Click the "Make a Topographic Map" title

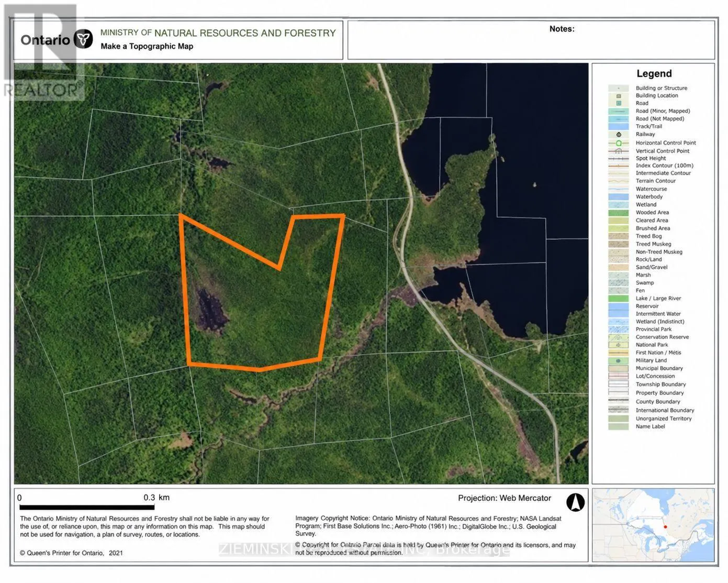tap(147, 46)
